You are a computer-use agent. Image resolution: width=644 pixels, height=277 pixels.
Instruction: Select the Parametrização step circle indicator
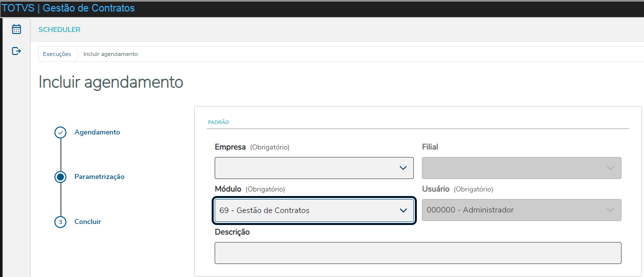coord(60,176)
